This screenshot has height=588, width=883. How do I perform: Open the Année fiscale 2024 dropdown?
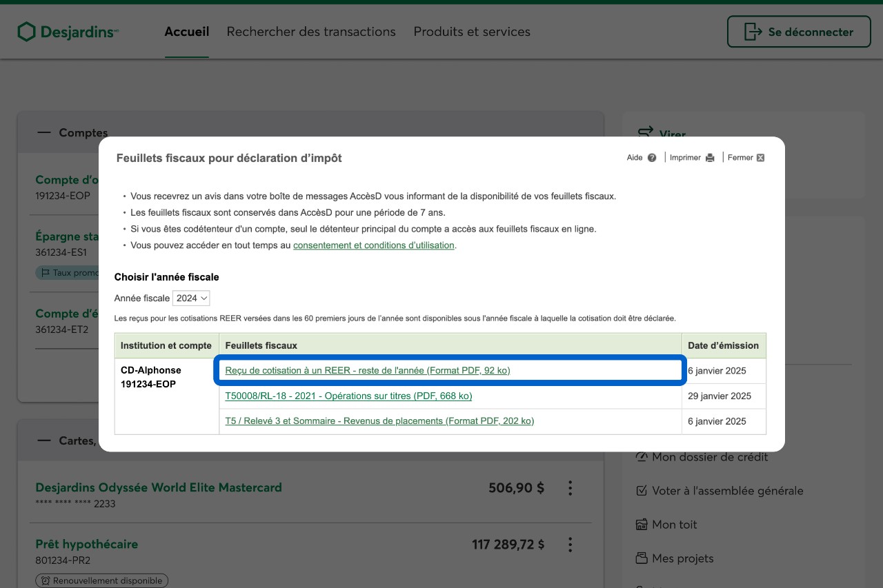191,298
